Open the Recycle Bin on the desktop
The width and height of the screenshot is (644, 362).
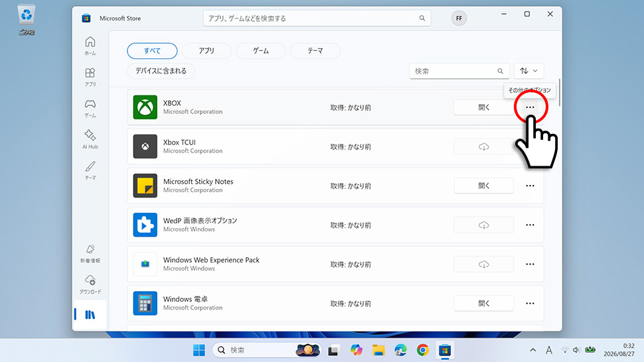click(27, 20)
